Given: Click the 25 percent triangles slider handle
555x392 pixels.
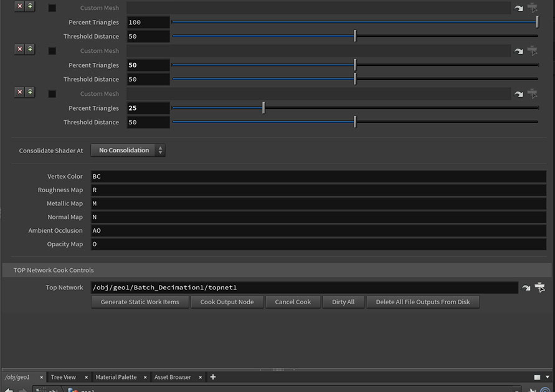Looking at the screenshot, I should tap(263, 108).
